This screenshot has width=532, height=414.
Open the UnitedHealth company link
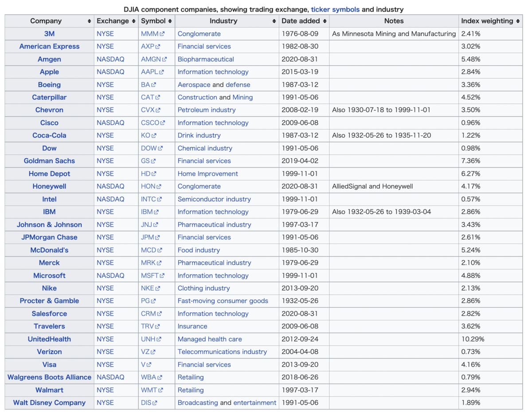(49, 339)
